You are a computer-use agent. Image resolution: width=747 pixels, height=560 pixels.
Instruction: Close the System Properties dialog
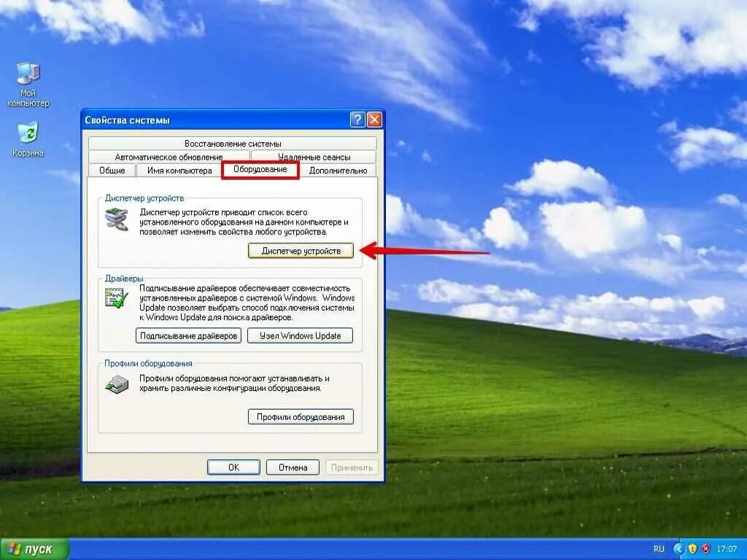point(374,120)
